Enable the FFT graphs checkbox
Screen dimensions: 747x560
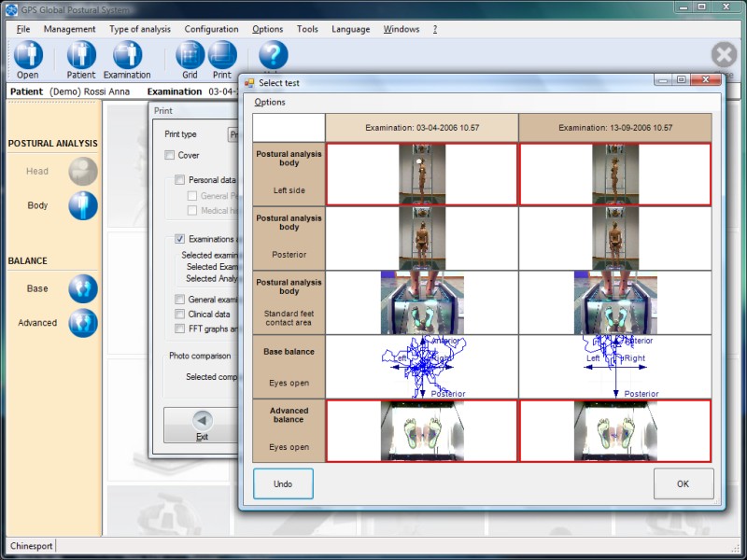179,329
